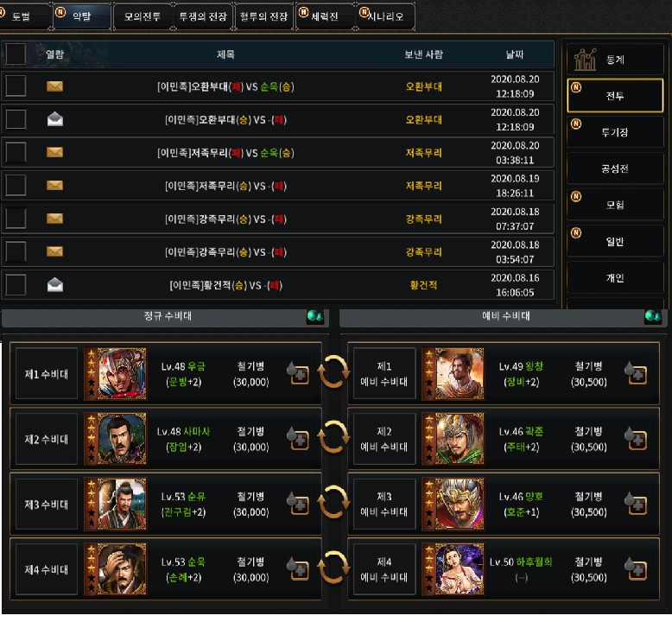Switch to the 약탈 tab
This screenshot has height=622, width=672.
click(x=82, y=16)
